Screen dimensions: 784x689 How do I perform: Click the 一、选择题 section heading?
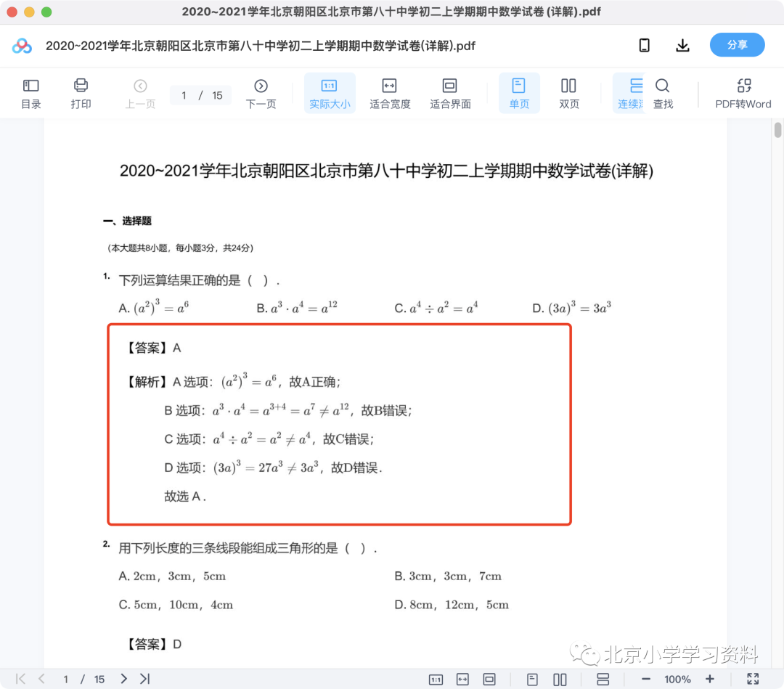127,221
